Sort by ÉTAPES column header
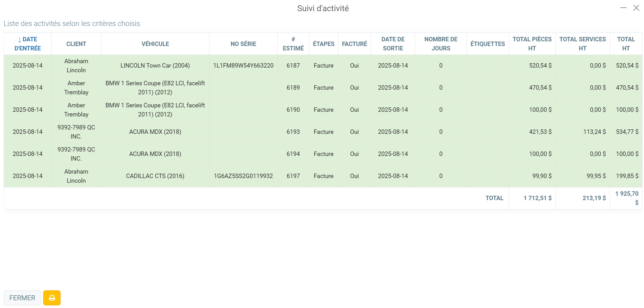 click(x=324, y=44)
